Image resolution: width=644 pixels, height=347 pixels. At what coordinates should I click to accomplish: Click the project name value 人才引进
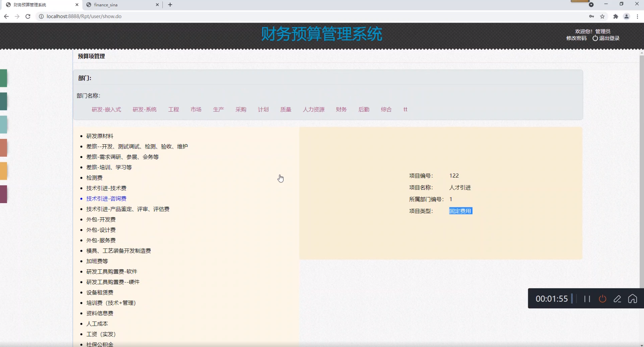[460, 188]
